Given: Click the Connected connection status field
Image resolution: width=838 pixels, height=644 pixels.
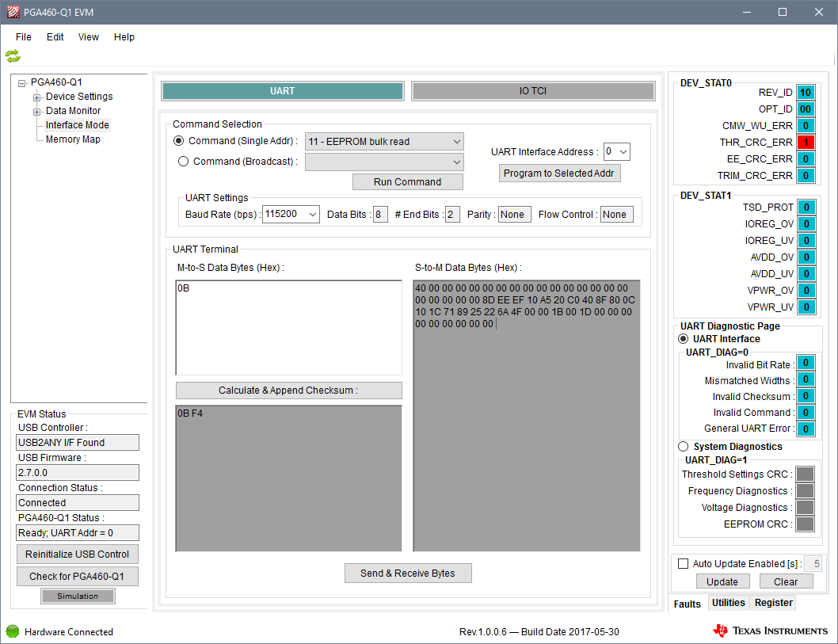Looking at the screenshot, I should 78,502.
